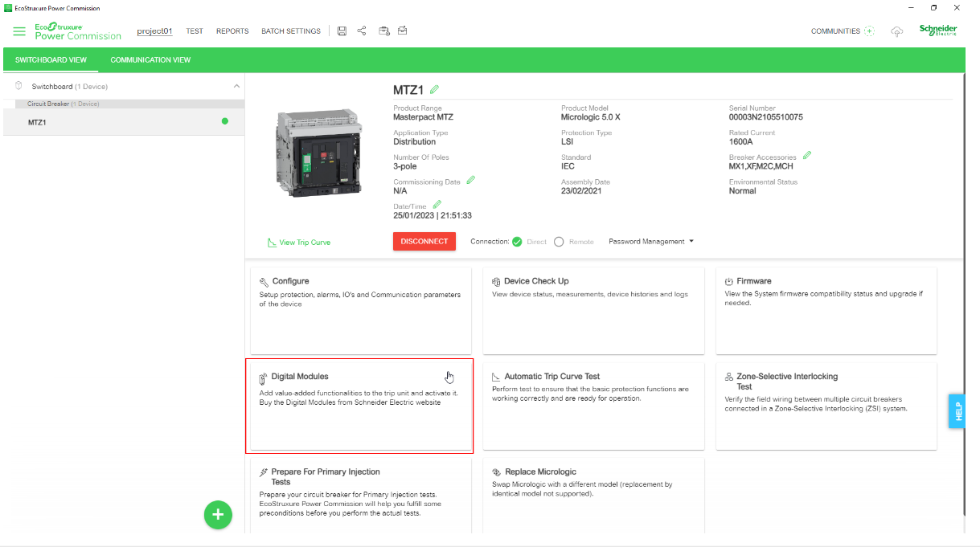Edit Date/Time with pencil icon

(x=437, y=205)
